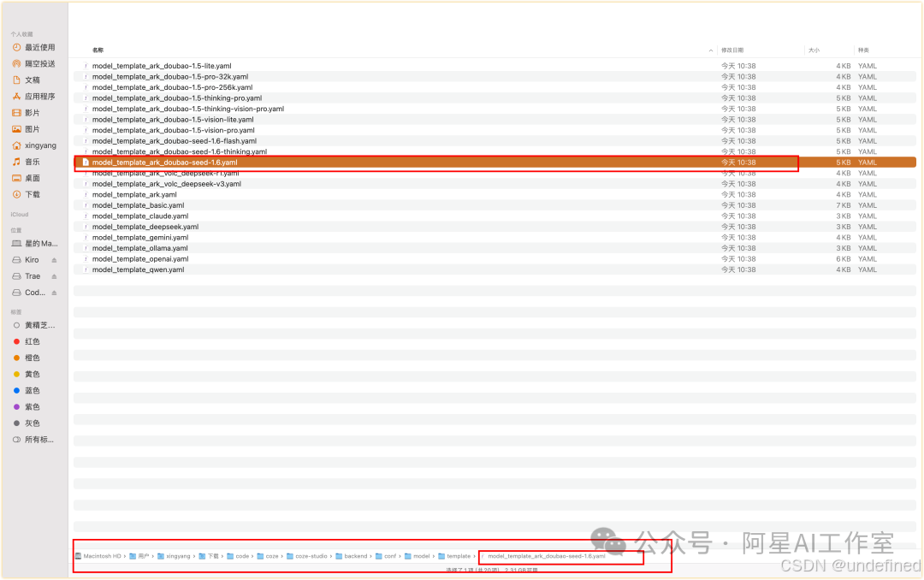Select Kiro volume in sidebar
This screenshot has height=580, width=924.
tap(26, 260)
